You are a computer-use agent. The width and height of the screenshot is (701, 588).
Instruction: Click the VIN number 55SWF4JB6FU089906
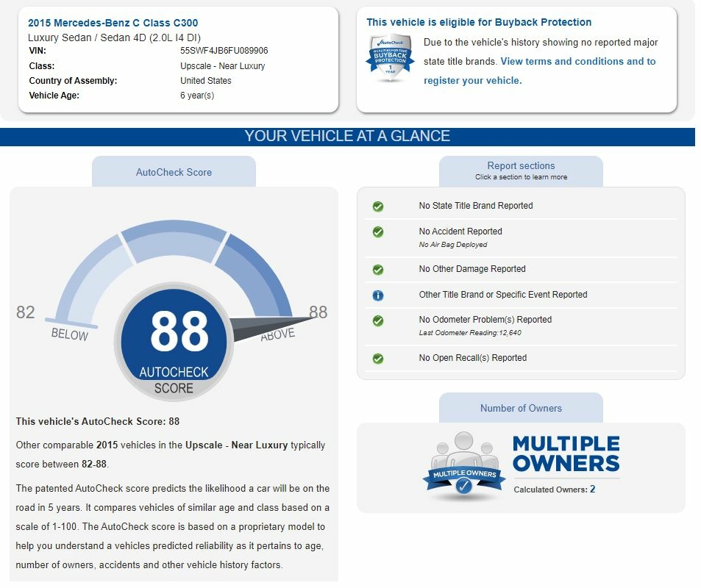coord(224,51)
